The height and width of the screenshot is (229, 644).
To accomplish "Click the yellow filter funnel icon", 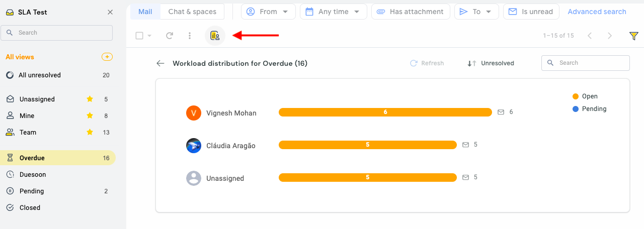I will (634, 36).
